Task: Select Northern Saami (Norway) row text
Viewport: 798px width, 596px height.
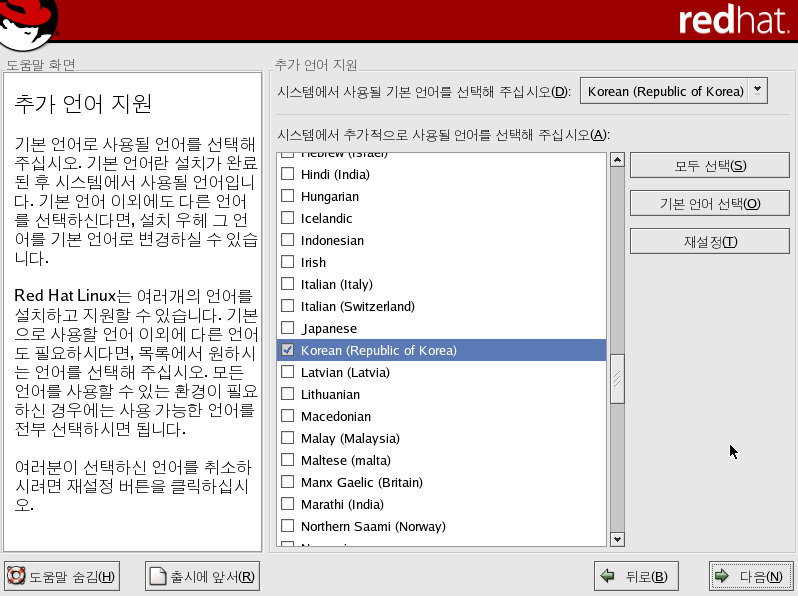Action: pyautogui.click(x=373, y=526)
